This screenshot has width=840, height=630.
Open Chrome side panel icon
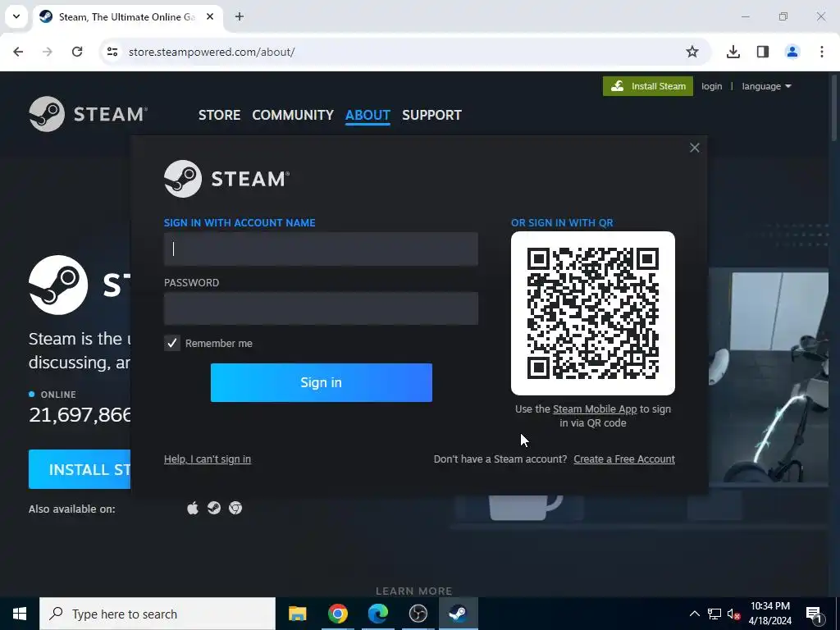(763, 52)
